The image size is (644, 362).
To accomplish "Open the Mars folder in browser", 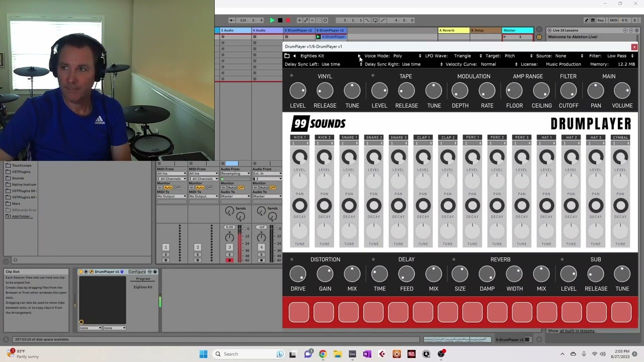I will pyautogui.click(x=16, y=204).
